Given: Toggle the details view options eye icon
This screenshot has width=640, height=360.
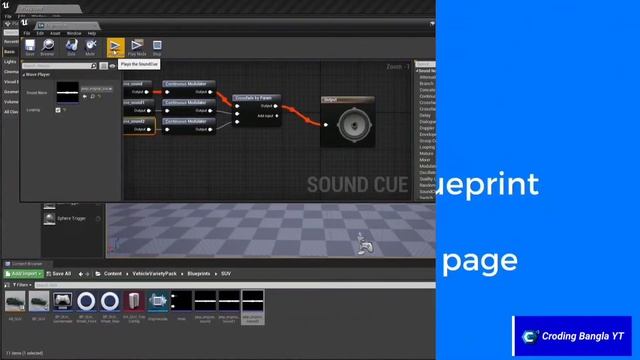Looking at the screenshot, I should click(x=112, y=66).
